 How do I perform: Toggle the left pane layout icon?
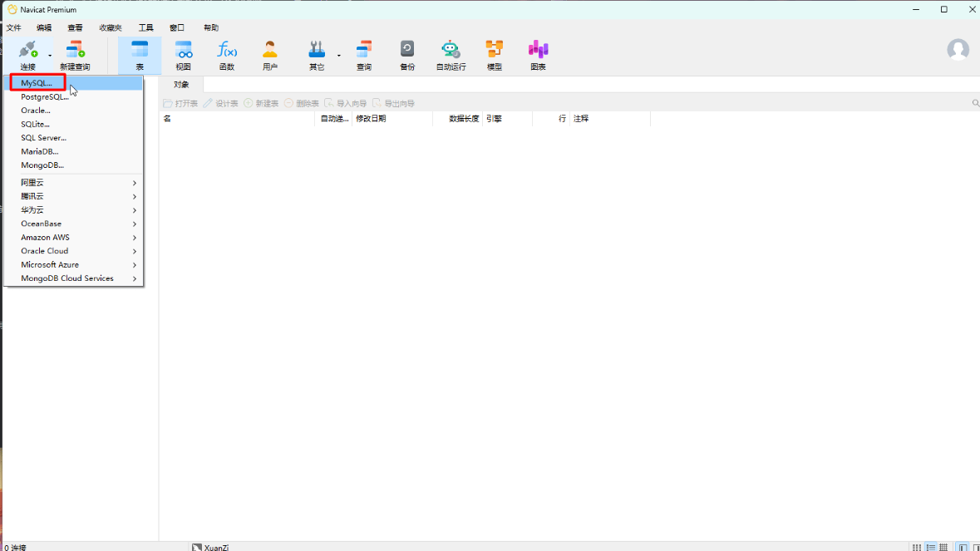click(x=963, y=547)
